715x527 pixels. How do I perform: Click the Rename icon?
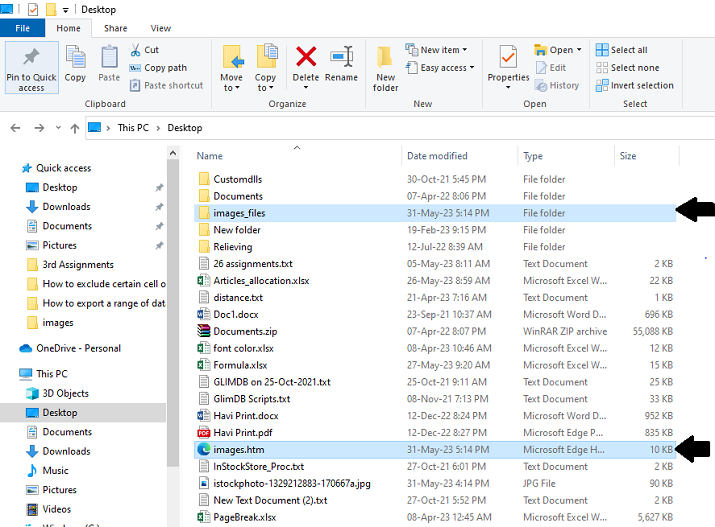[x=342, y=57]
